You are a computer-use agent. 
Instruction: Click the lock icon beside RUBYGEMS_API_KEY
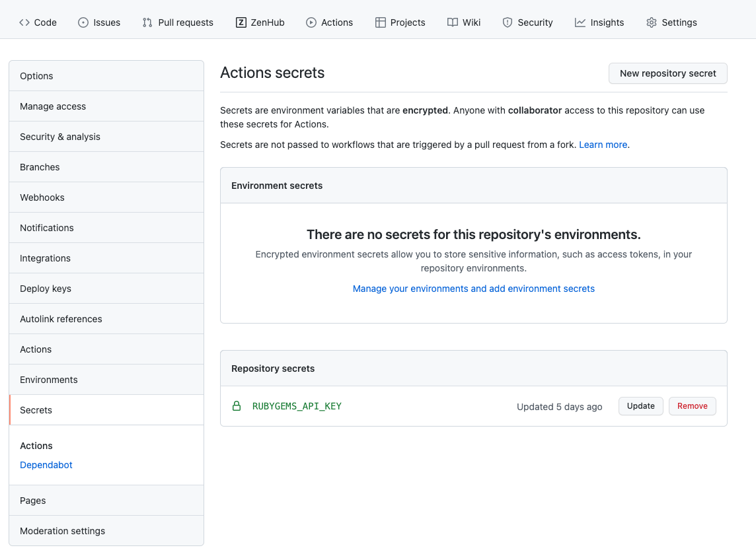point(237,406)
